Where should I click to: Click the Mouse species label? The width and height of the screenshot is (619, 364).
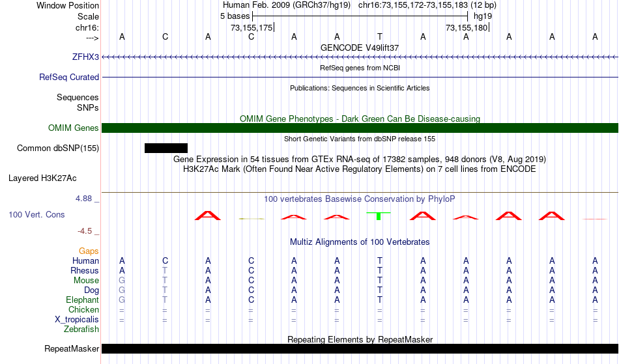(86, 281)
